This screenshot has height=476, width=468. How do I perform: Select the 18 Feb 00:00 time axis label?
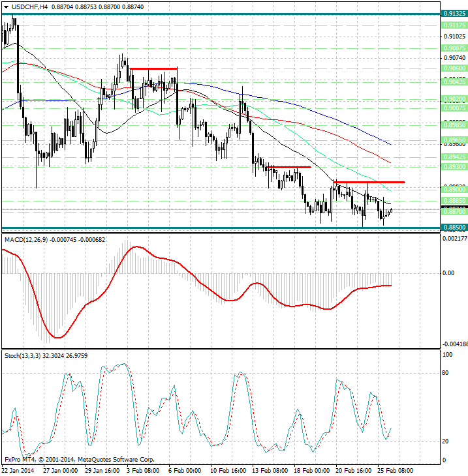(x=311, y=471)
